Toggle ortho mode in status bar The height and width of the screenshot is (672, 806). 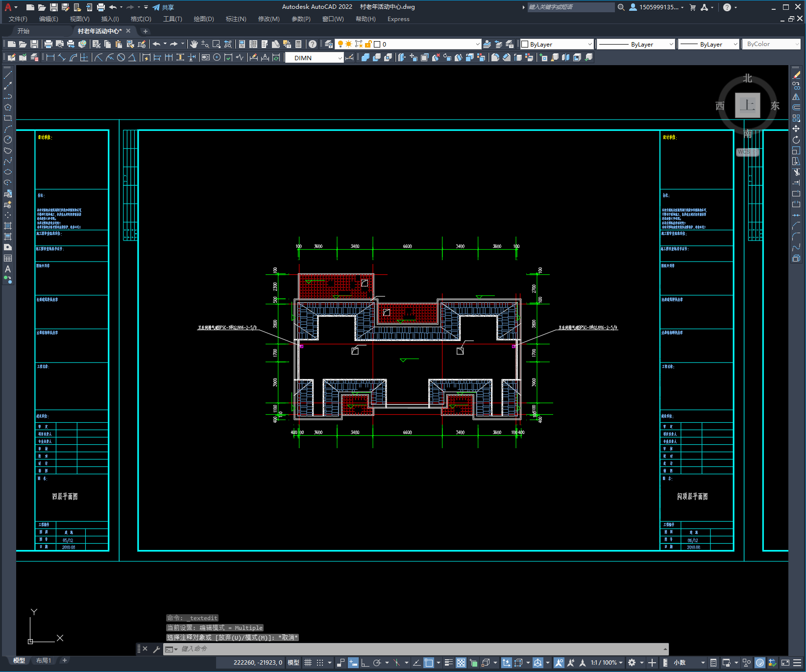(x=365, y=663)
